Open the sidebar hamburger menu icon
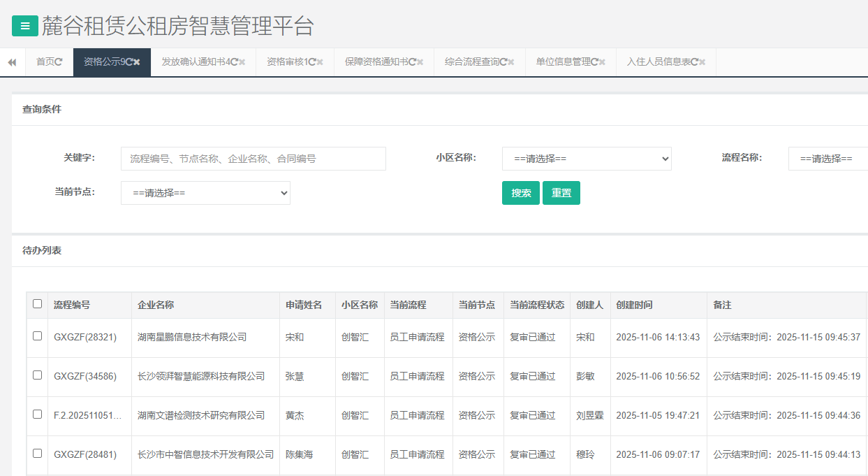The width and height of the screenshot is (868, 476). pyautogui.click(x=25, y=26)
